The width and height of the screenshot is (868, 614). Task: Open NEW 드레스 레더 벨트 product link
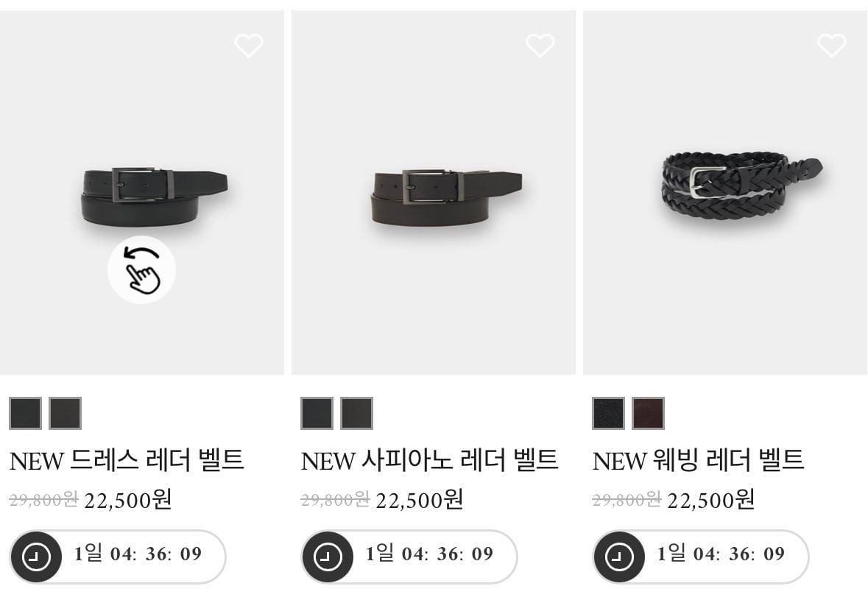pos(127,460)
